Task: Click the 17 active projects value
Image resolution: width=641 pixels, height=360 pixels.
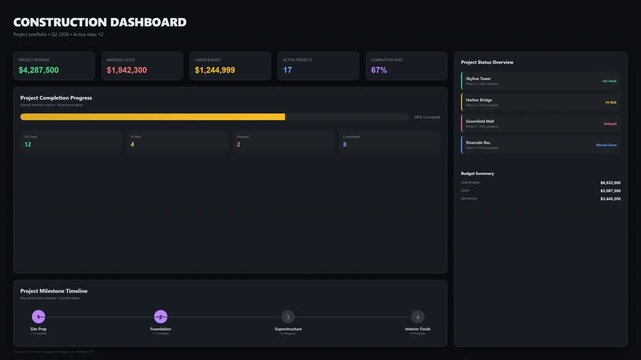Action: point(287,70)
